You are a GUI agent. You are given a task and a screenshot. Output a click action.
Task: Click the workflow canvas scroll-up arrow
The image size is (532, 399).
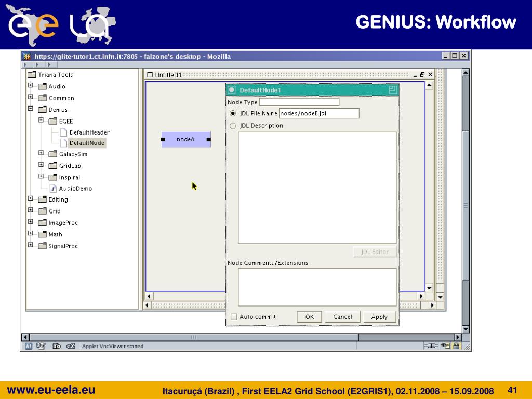(x=429, y=85)
